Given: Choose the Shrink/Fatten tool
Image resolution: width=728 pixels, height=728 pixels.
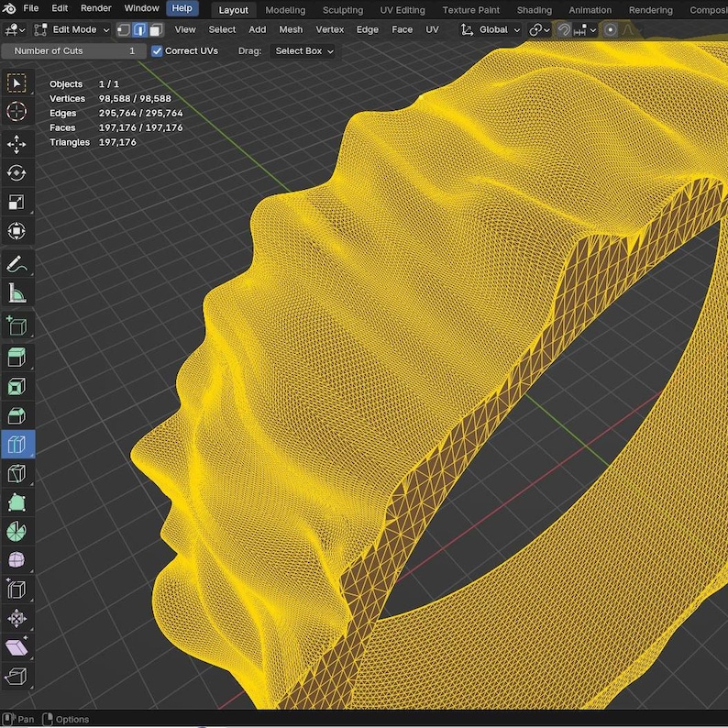Looking at the screenshot, I should [17, 618].
